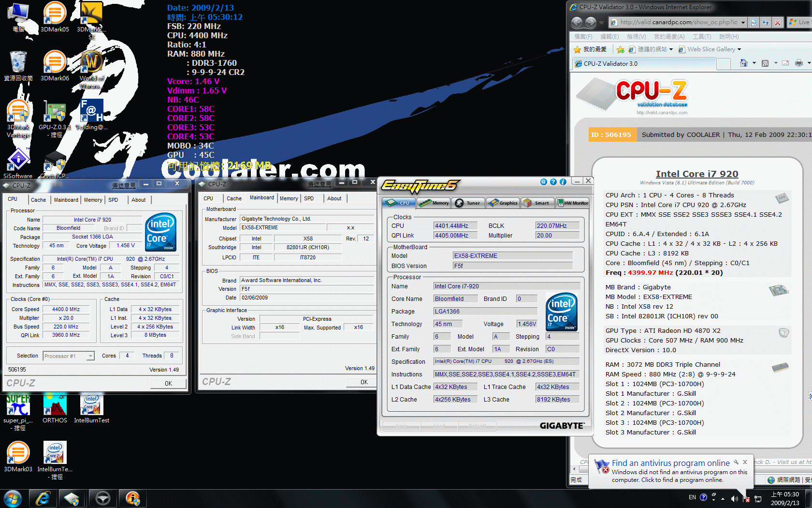This screenshot has width=812, height=508.
Task: Select Tuner tab in EasyTune6
Action: (x=468, y=203)
